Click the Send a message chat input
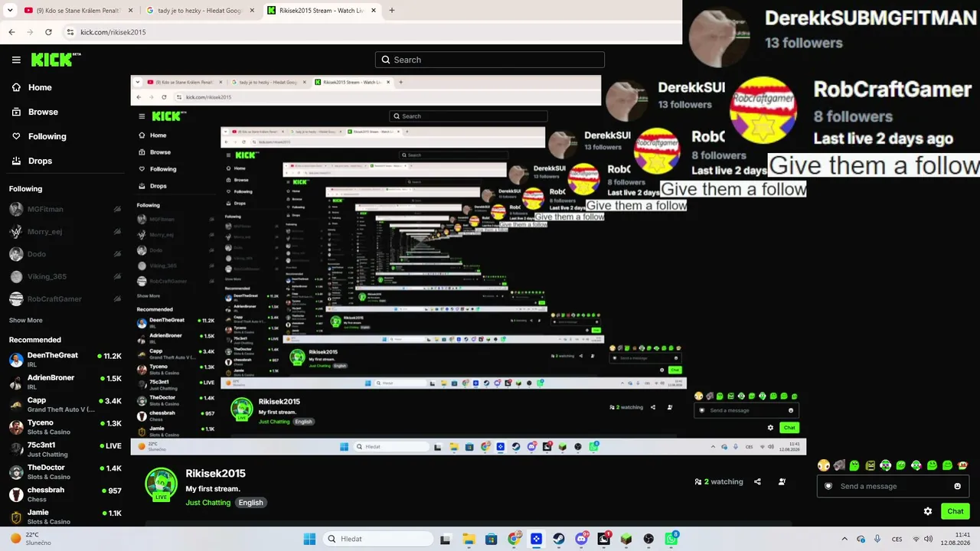The width and height of the screenshot is (980, 551). tap(893, 486)
